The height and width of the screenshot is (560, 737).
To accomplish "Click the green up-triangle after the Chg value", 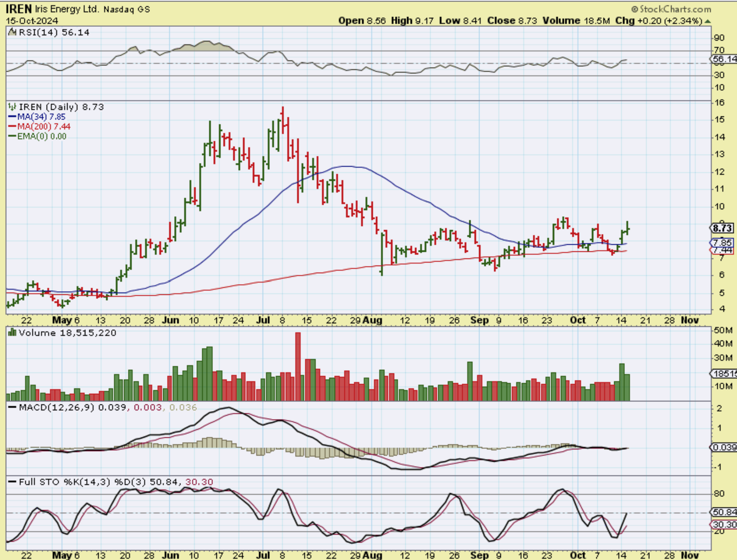I will tap(708, 21).
